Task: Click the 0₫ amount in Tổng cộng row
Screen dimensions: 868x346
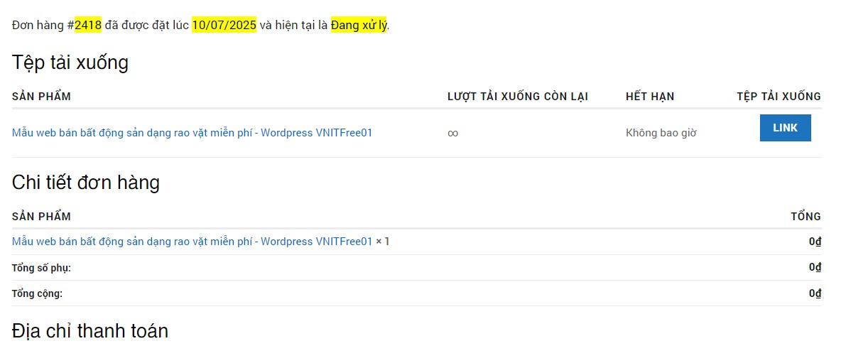Action: [x=815, y=293]
